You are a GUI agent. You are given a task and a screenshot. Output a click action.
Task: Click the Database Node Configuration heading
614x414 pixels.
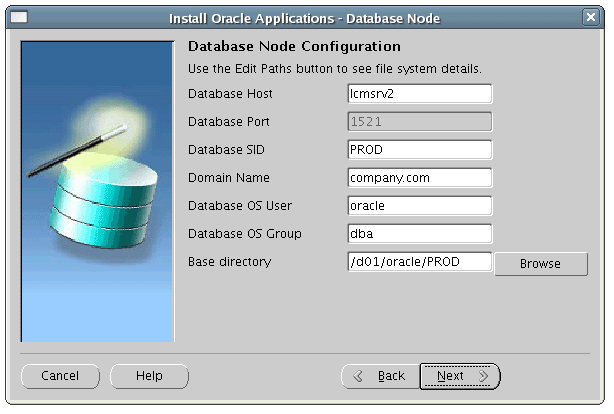click(x=294, y=46)
